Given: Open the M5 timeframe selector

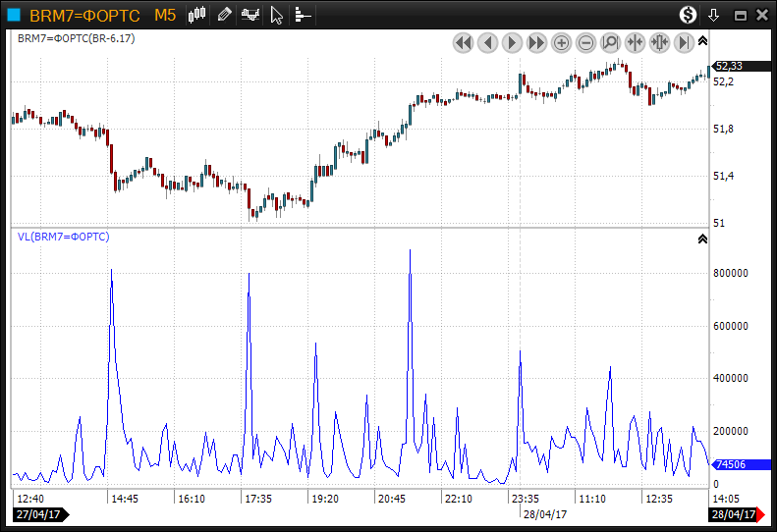Looking at the screenshot, I should pyautogui.click(x=165, y=15).
